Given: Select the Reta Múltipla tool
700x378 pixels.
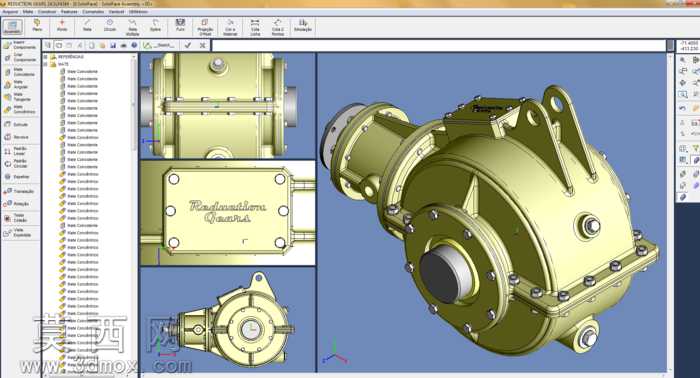Looking at the screenshot, I should (133, 27).
